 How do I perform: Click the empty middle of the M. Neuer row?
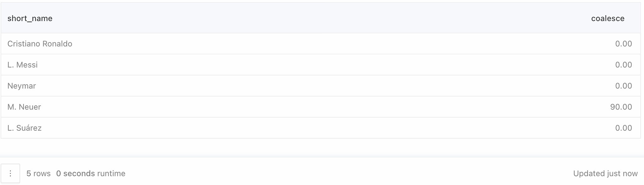pos(321,107)
